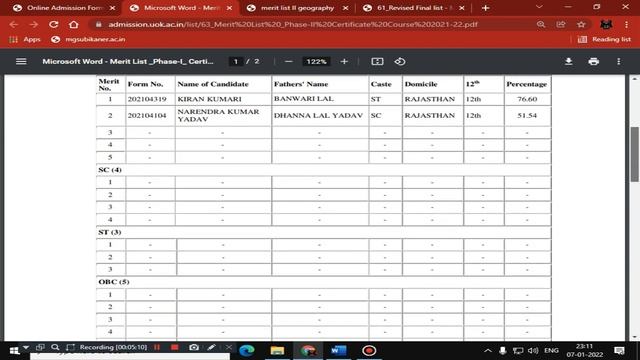Image resolution: width=640 pixels, height=360 pixels.
Task: Click the SC (4) section heading
Action: click(110, 170)
